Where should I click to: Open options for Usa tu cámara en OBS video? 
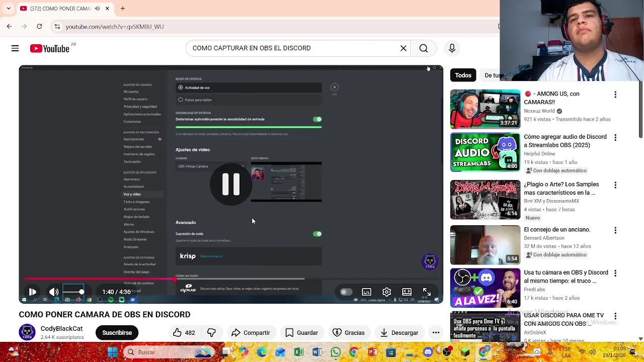[615, 273]
